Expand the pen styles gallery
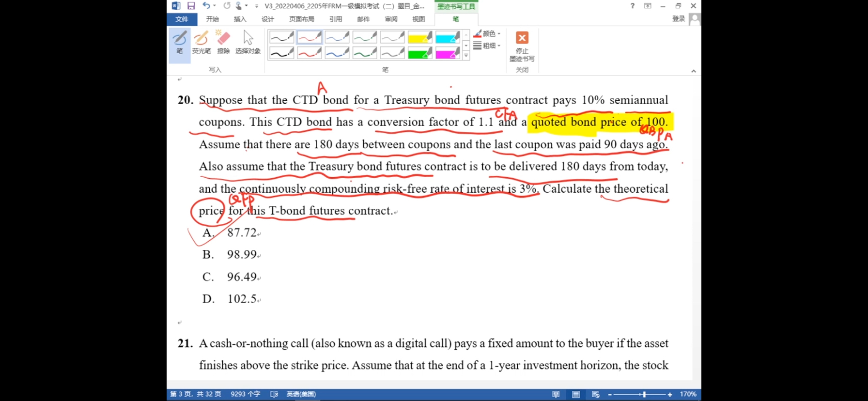Screen dimensions: 868x401 pos(466,56)
